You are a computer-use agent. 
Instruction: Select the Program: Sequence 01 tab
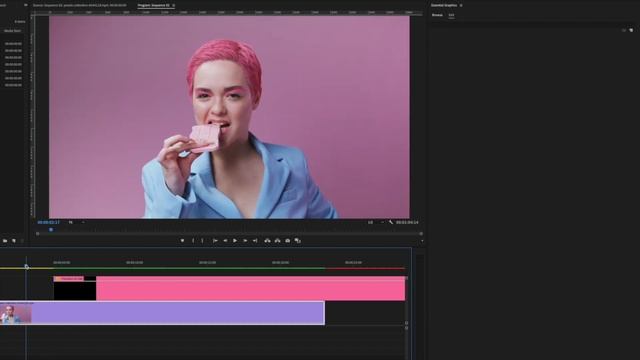pyautogui.click(x=153, y=5)
